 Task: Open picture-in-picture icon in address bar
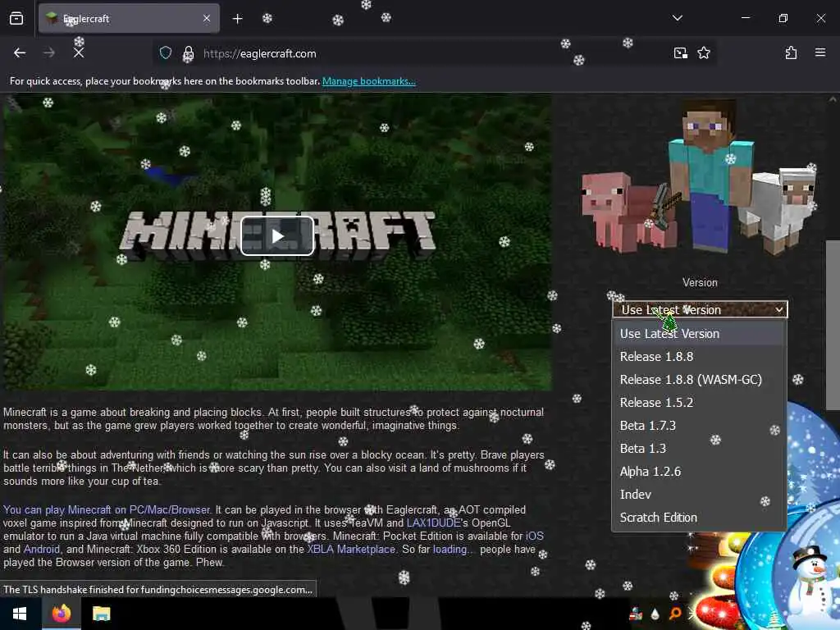[680, 53]
